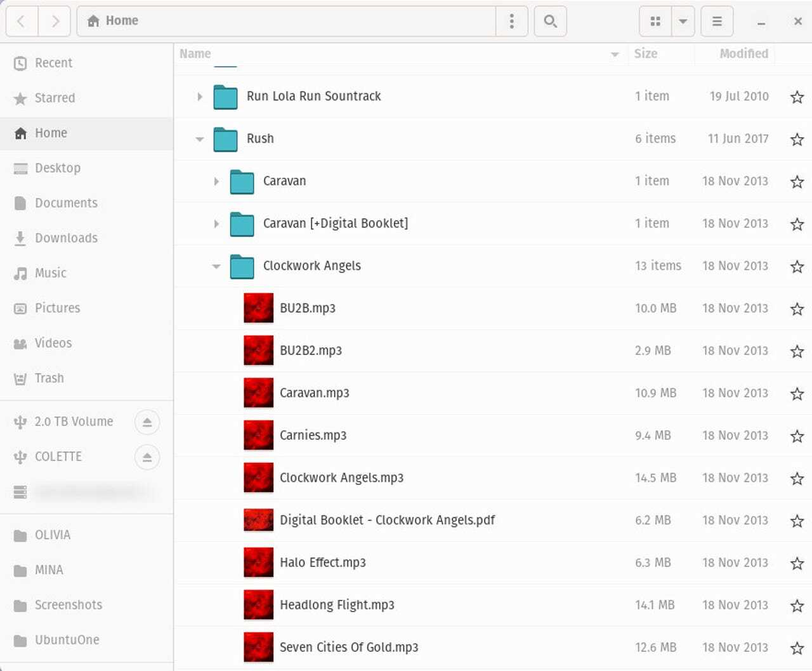Select the Clockwork Angels.mp3 thumbnail

pos(259,478)
